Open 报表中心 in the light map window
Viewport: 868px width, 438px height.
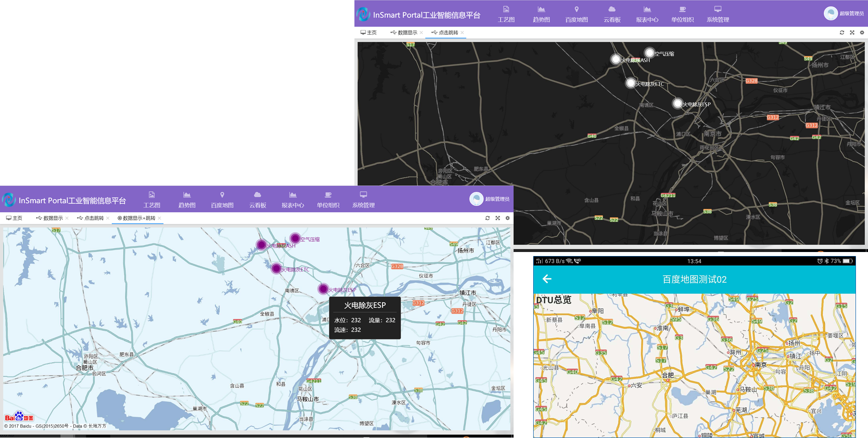292,200
